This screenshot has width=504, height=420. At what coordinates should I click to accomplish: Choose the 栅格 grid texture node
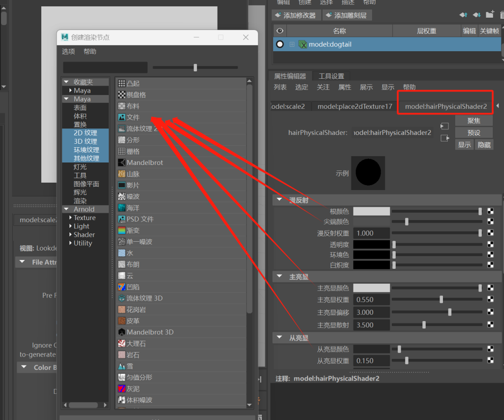(181, 151)
